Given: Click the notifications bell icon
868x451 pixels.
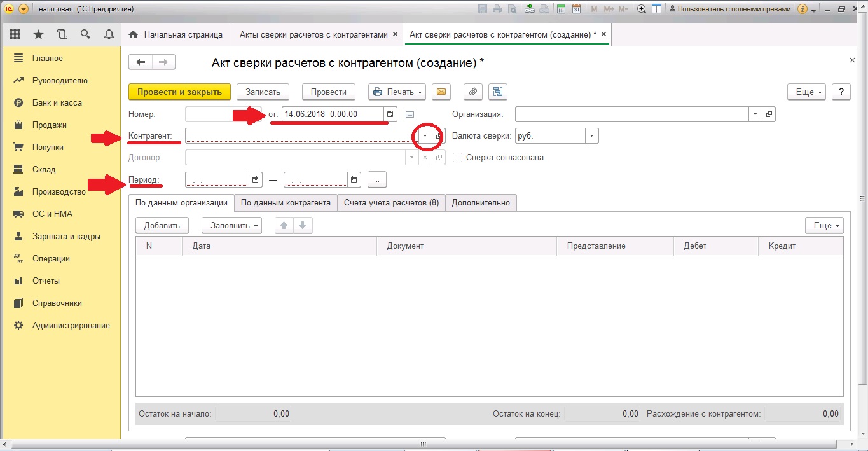Looking at the screenshot, I should tap(109, 34).
